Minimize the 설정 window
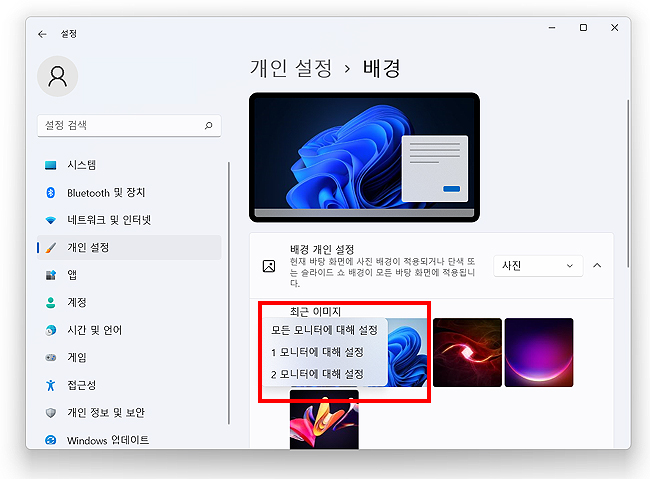This screenshot has width=650, height=479. [552, 28]
